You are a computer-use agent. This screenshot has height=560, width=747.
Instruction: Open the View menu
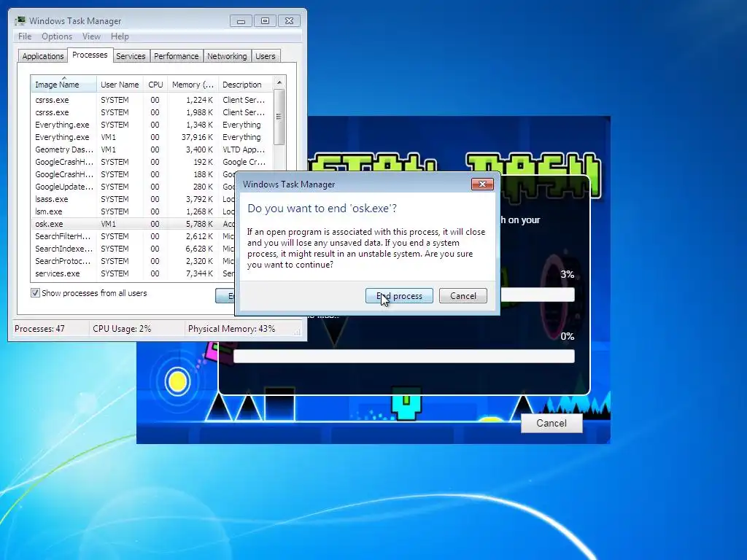[x=91, y=36]
